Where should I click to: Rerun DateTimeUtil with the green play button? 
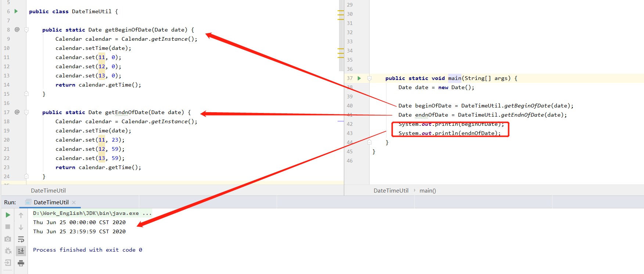click(x=8, y=215)
